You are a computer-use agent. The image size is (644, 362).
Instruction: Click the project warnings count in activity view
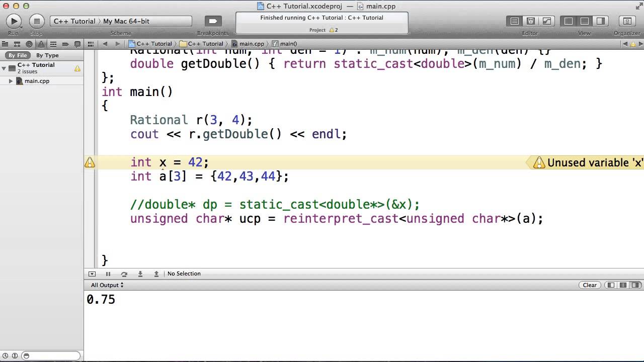pos(333,30)
